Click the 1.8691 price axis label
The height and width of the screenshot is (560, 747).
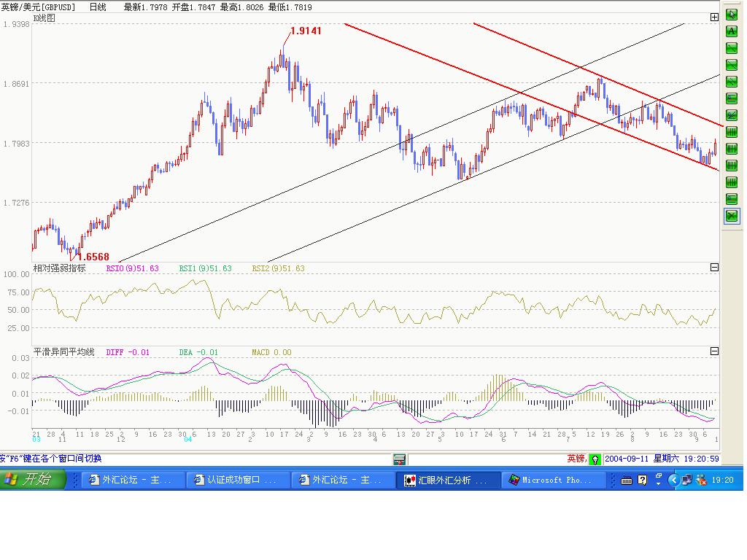(16, 84)
